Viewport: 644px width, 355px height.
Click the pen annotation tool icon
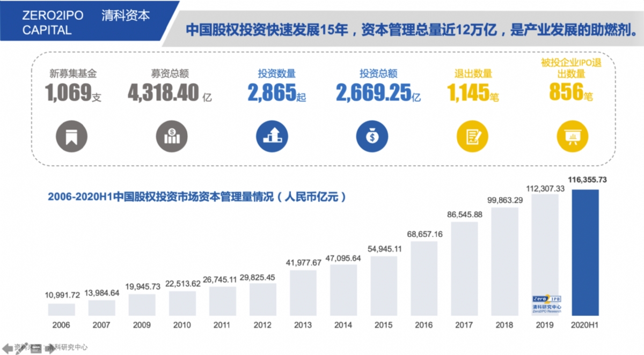point(21,347)
